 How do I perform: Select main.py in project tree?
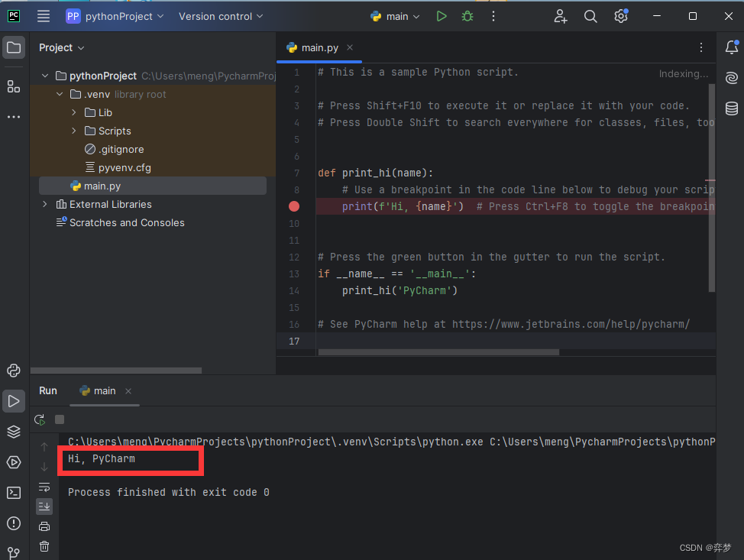coord(152,186)
